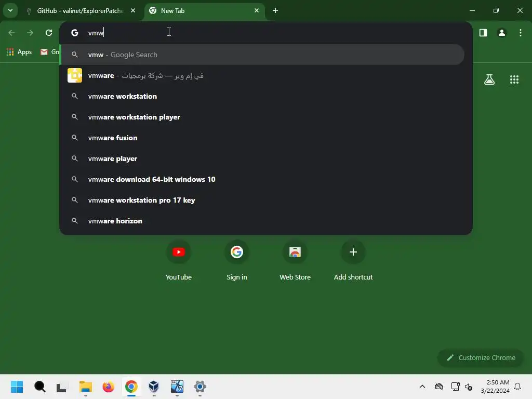Open the Chrome profile icon

pos(502,33)
